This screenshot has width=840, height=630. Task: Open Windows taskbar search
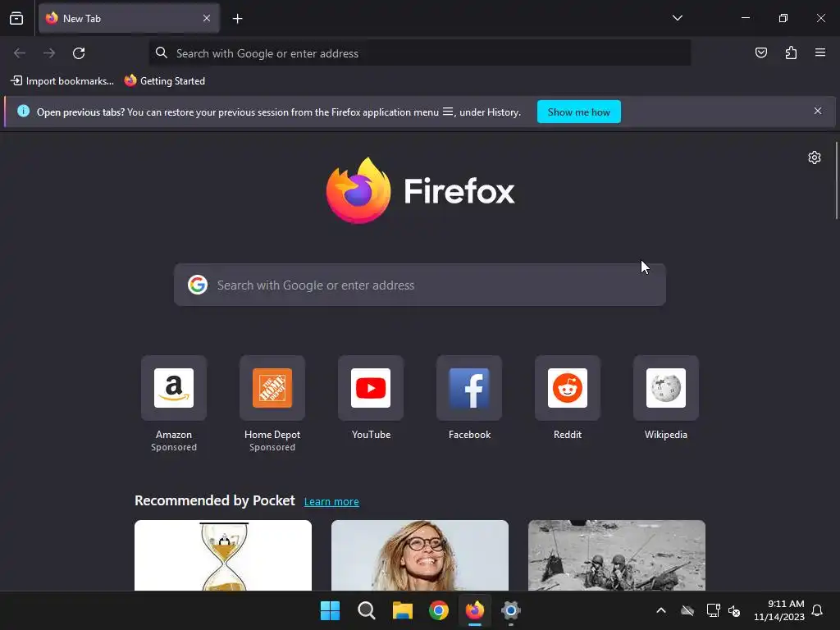[x=367, y=610]
